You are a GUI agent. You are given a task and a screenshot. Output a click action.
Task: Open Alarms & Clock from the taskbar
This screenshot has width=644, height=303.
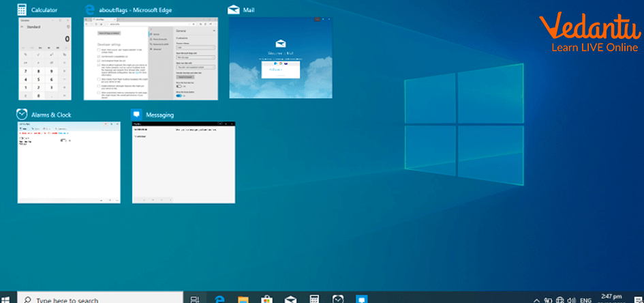click(338, 298)
